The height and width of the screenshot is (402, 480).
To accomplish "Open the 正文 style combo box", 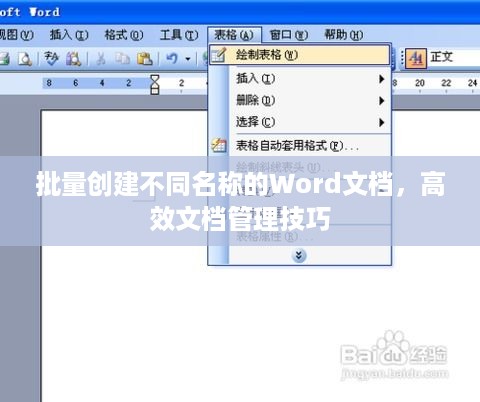I will point(454,57).
